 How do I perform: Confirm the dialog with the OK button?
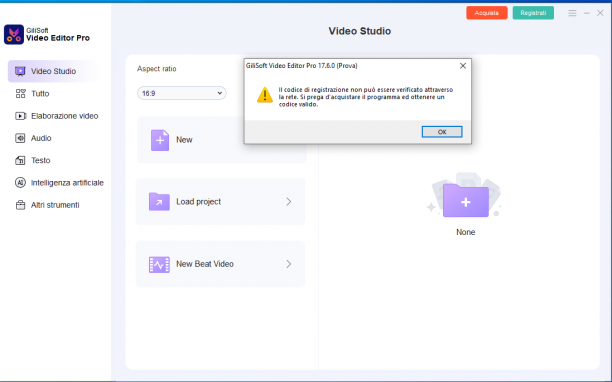pos(442,132)
